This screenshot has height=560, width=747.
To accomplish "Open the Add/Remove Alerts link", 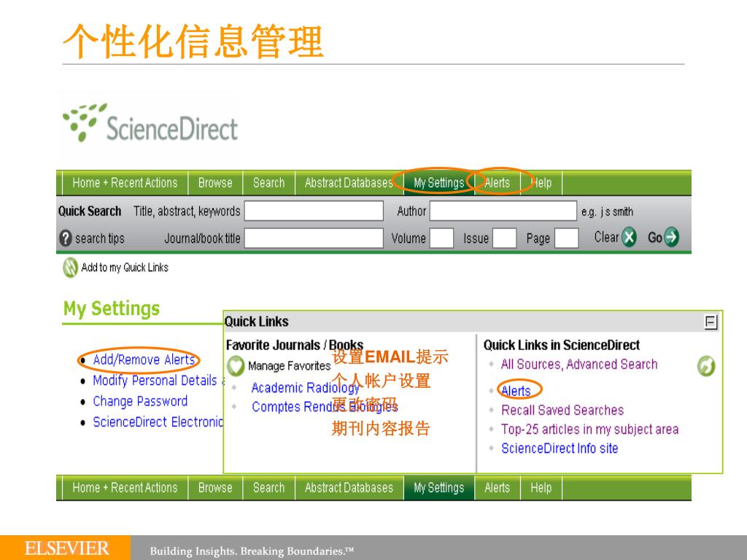I will [x=144, y=359].
